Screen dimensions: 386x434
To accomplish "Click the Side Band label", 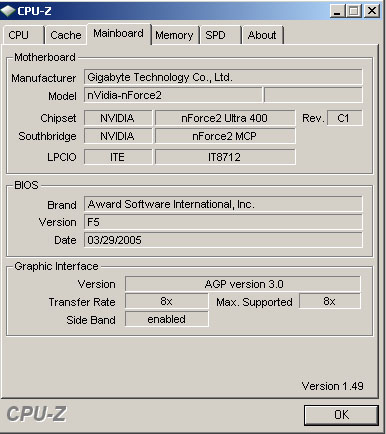I will [91, 320].
